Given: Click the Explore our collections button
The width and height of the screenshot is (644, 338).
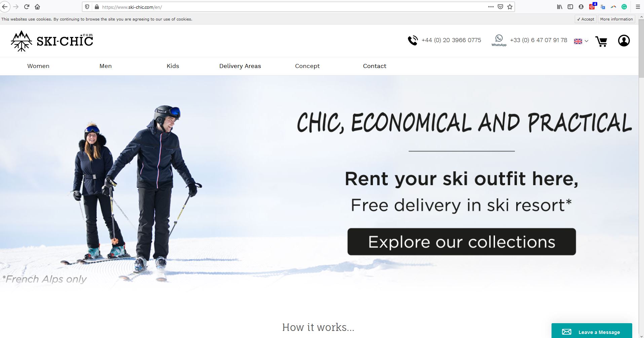Looking at the screenshot, I should (461, 242).
